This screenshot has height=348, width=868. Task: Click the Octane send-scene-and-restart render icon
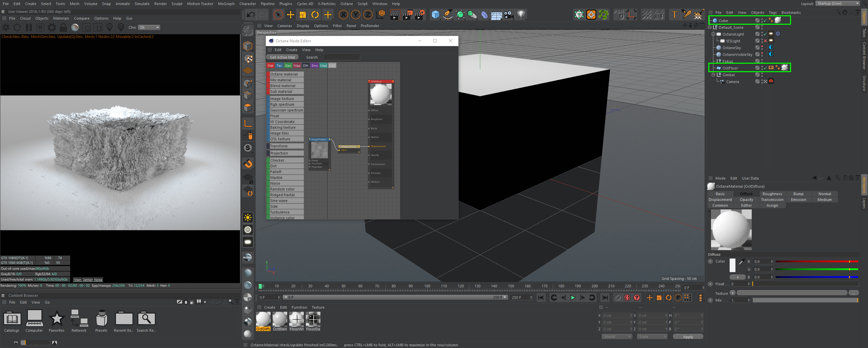6,27
